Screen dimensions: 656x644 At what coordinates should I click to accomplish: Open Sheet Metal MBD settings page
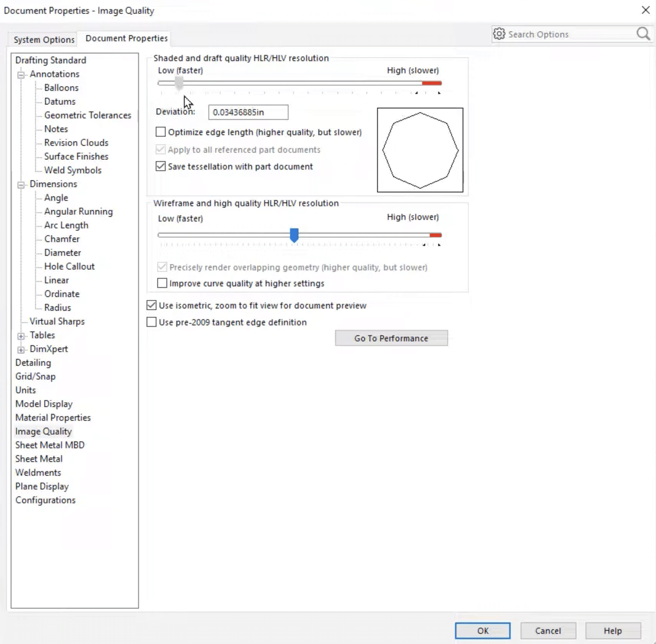49,444
